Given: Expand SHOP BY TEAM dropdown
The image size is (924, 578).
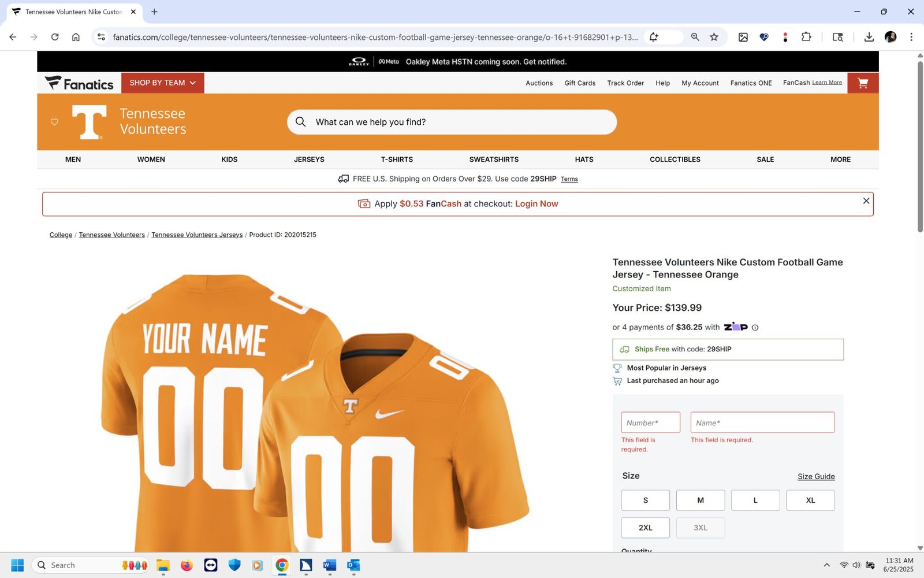Looking at the screenshot, I should 163,83.
